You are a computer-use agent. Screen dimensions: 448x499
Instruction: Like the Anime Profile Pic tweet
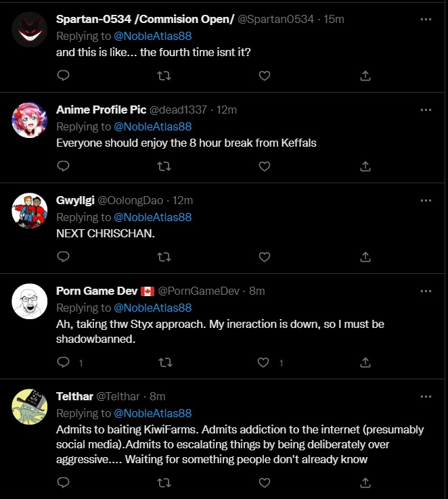point(265,166)
